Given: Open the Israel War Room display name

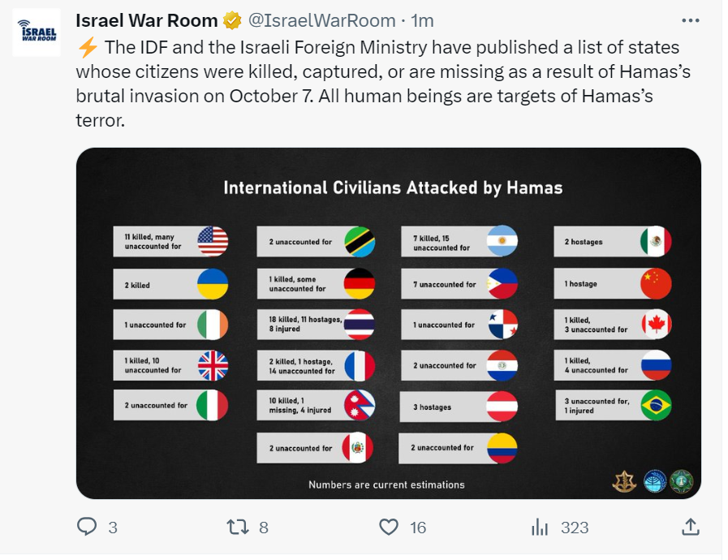Looking at the screenshot, I should pyautogui.click(x=146, y=20).
